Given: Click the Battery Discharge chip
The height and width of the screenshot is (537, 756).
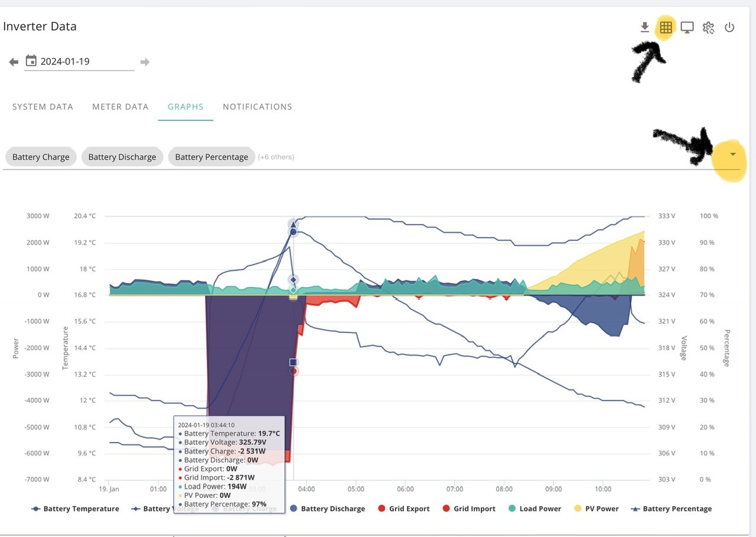Looking at the screenshot, I should click(122, 157).
